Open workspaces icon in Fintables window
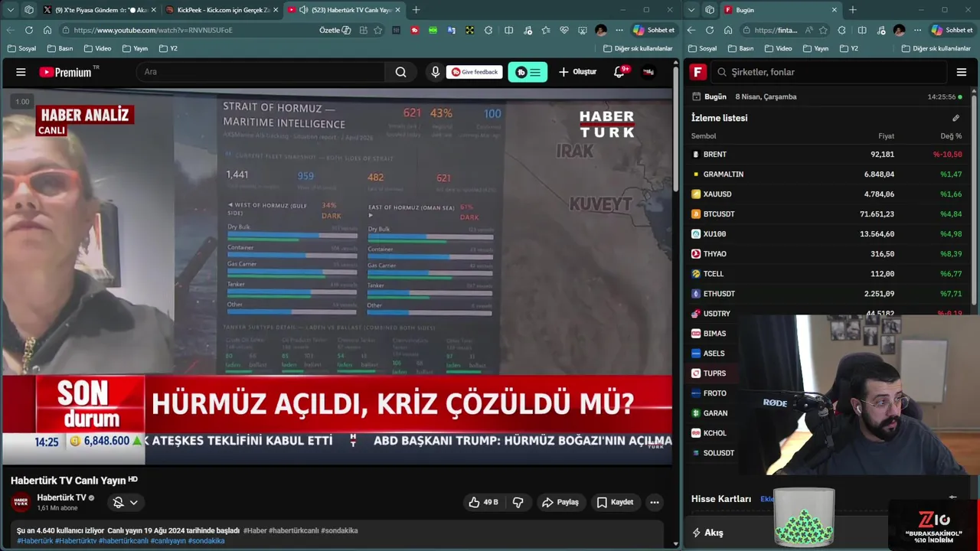 [x=710, y=10]
